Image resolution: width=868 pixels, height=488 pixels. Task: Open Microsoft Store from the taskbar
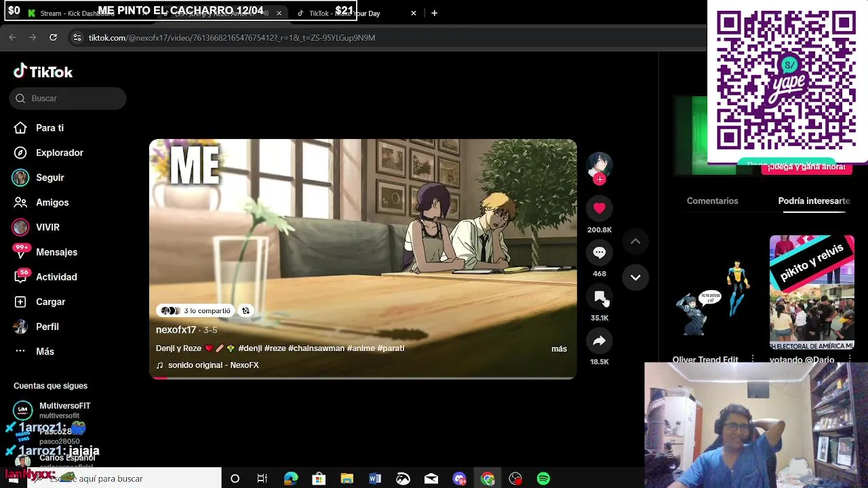[319, 479]
